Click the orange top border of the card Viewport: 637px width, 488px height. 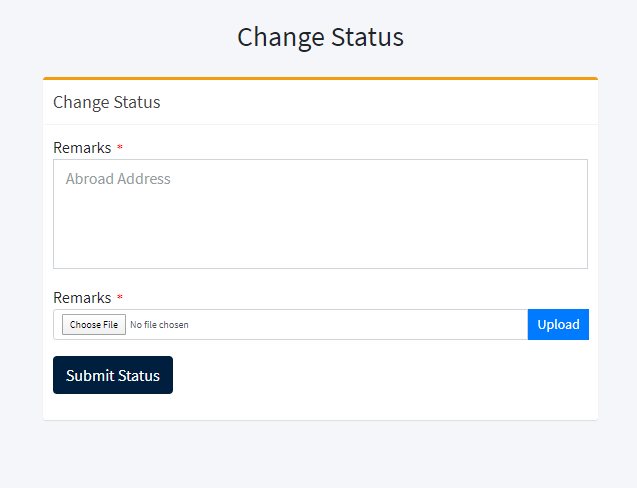coord(321,78)
